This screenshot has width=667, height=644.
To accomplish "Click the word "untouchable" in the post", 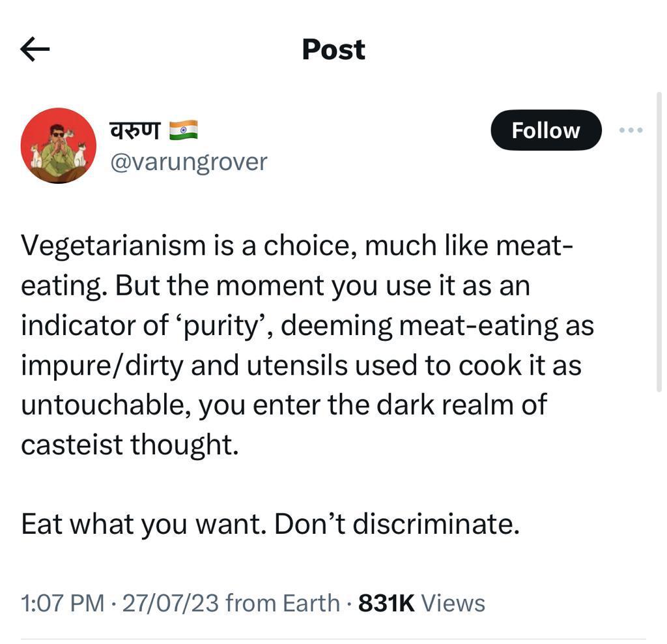I will (x=105, y=405).
